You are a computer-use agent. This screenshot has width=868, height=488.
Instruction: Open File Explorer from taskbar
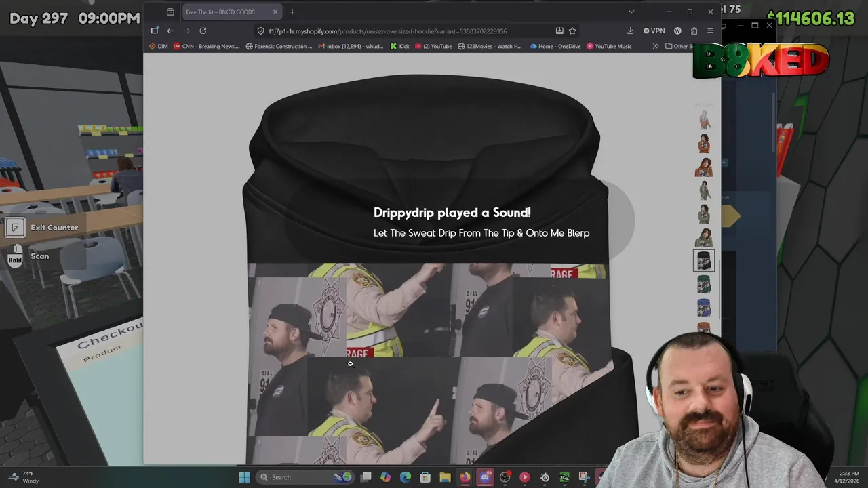point(445,477)
